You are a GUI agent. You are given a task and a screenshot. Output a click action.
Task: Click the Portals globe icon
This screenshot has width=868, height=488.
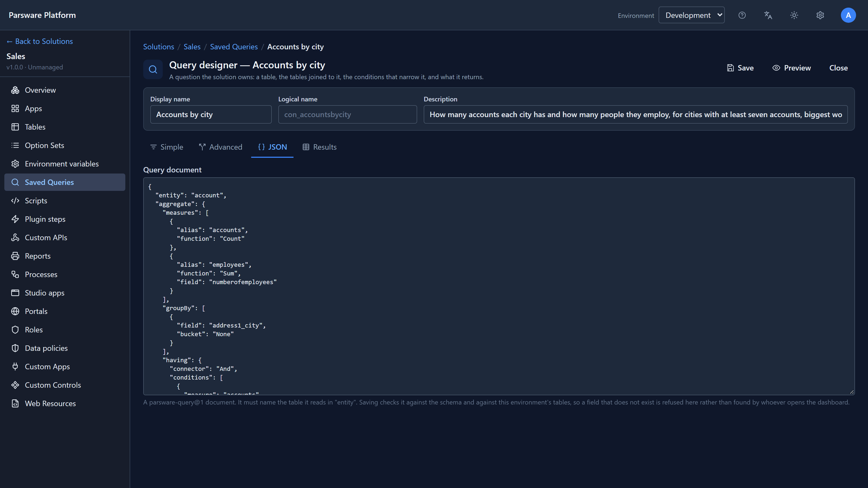tap(15, 311)
